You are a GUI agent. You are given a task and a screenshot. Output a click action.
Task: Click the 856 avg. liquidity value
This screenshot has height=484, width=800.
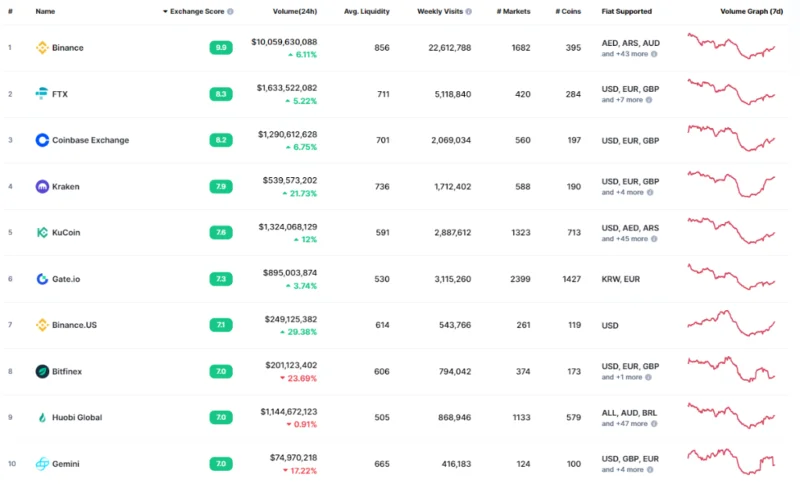coord(382,47)
